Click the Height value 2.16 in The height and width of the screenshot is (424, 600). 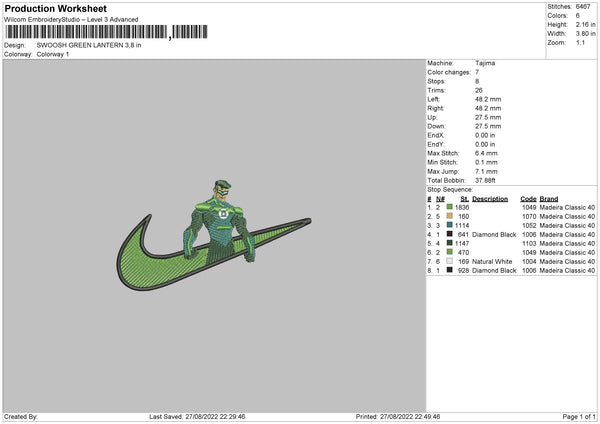586,24
